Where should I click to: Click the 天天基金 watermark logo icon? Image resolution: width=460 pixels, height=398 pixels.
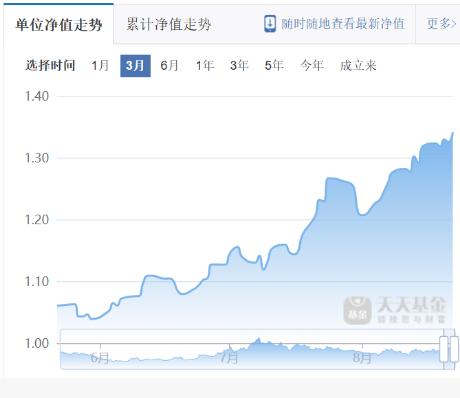click(357, 310)
